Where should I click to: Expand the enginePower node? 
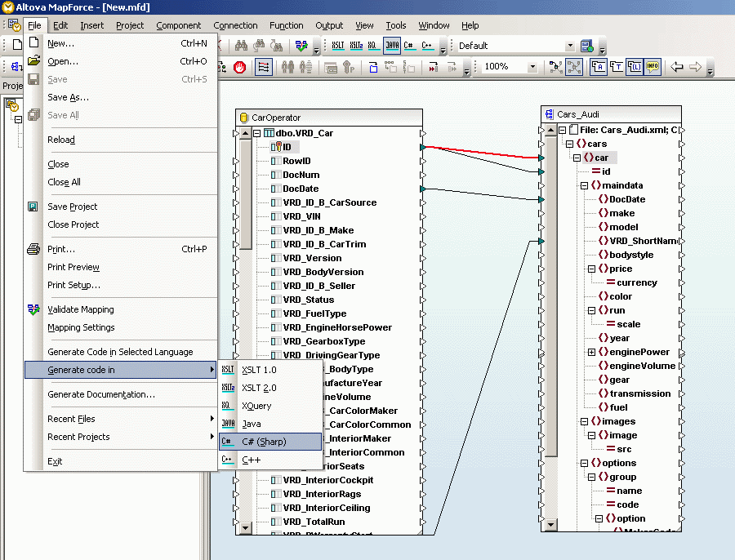point(591,352)
